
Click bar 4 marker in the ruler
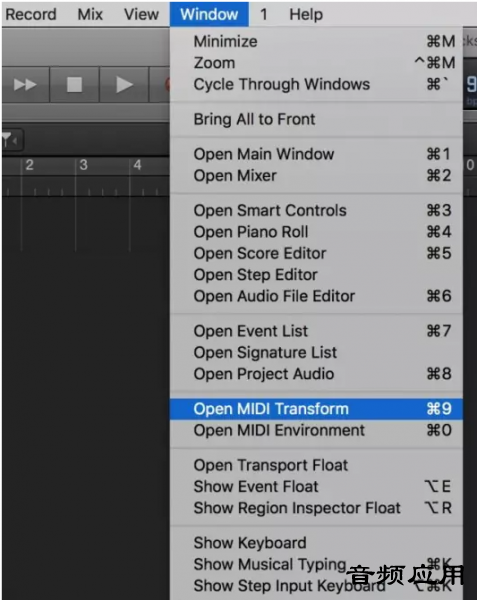click(x=137, y=165)
